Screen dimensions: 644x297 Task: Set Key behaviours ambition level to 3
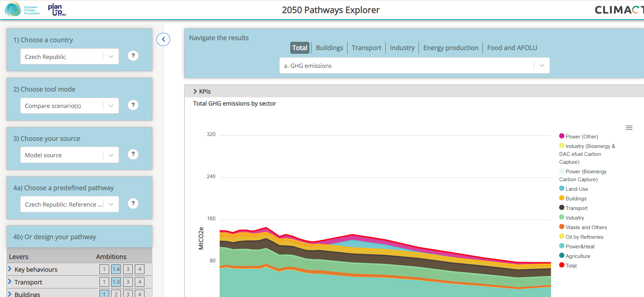point(128,269)
